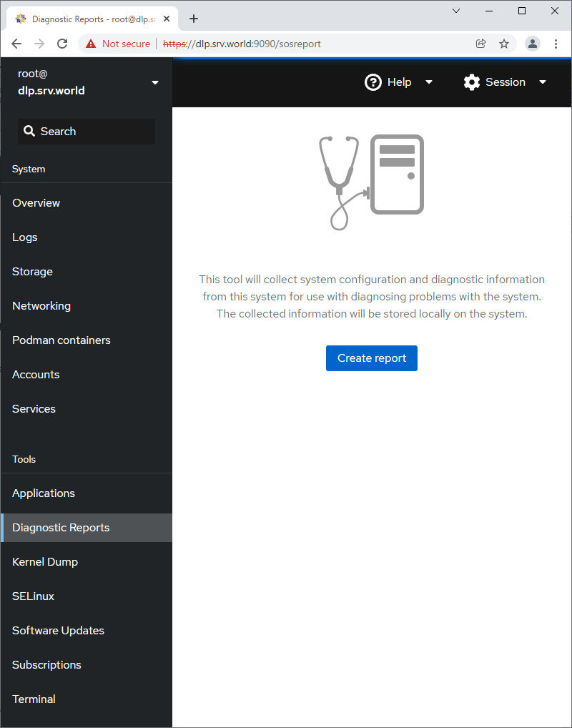Open a new browser tab
Screen dimensions: 572x728
coord(194,19)
